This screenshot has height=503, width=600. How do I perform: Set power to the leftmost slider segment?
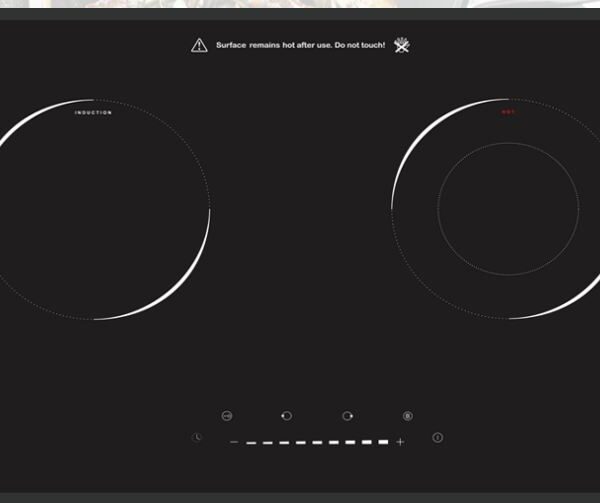point(252,442)
